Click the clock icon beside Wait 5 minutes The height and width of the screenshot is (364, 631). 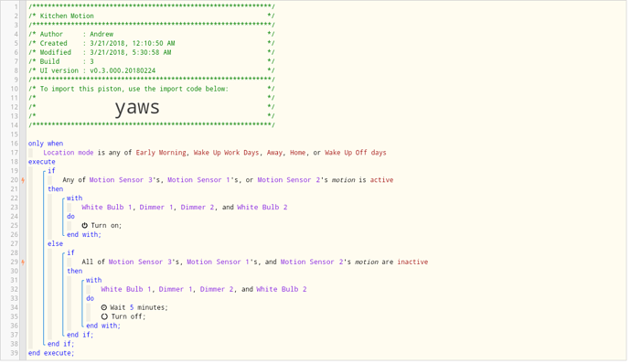tap(104, 308)
